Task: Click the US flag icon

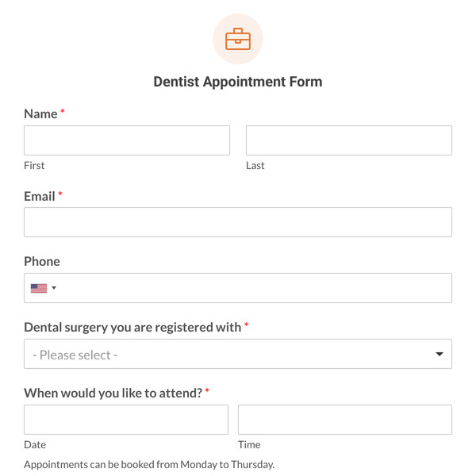Action: 39,288
